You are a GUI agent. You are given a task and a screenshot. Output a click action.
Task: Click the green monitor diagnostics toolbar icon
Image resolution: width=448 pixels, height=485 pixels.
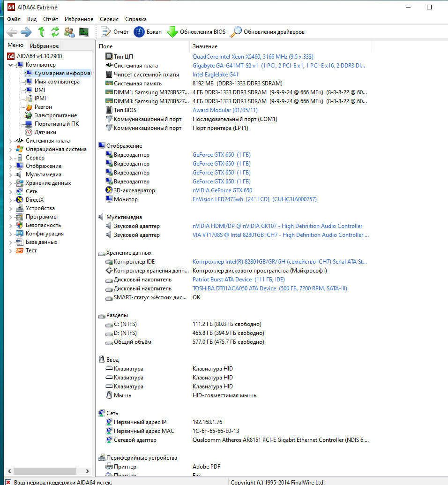point(83,32)
